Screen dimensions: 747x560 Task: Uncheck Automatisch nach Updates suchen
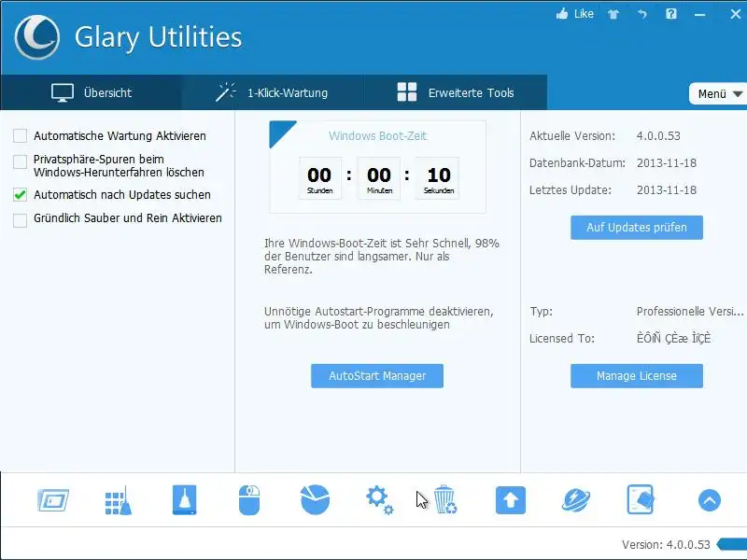(x=20, y=195)
